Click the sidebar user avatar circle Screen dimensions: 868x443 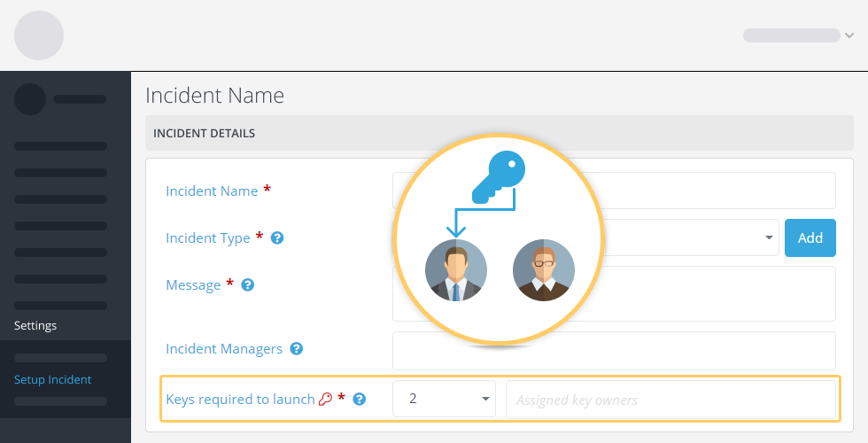[30, 99]
